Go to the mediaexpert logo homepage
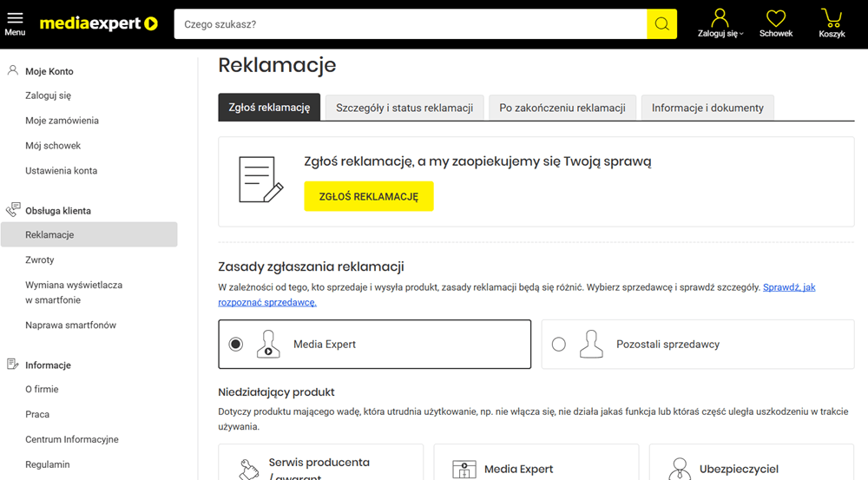Image resolution: width=868 pixels, height=480 pixels. coord(99,23)
